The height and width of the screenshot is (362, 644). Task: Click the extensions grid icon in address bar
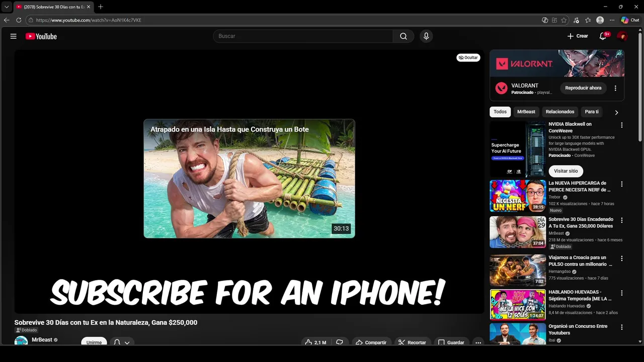point(554,20)
